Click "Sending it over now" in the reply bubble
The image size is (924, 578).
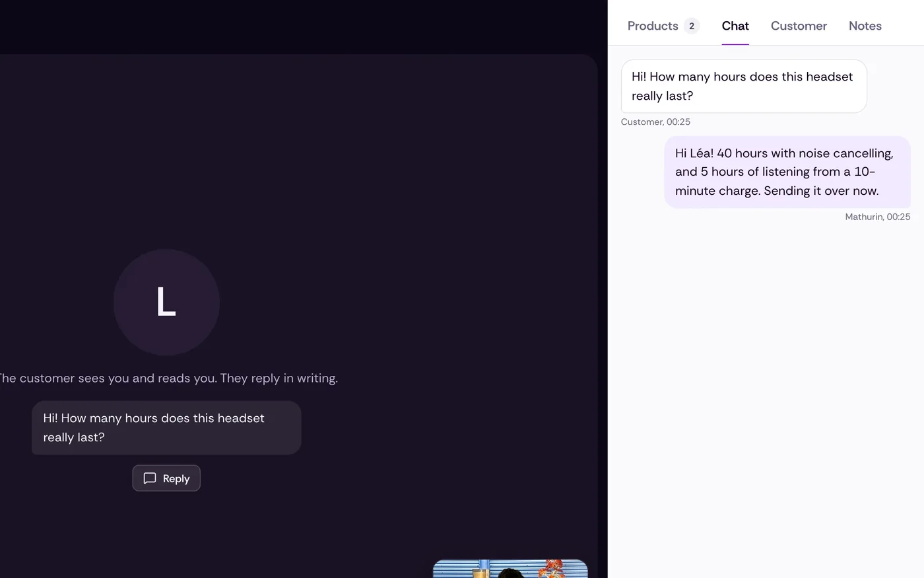click(821, 191)
